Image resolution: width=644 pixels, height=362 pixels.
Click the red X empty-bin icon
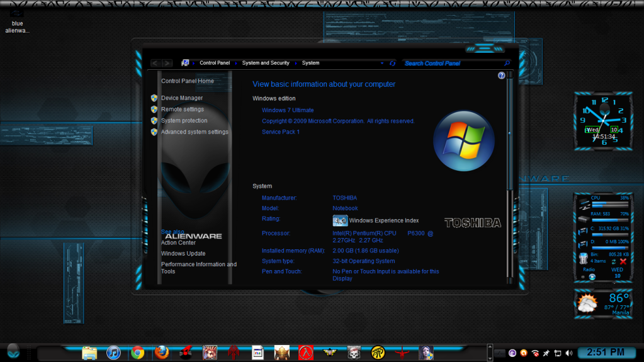[x=623, y=261]
